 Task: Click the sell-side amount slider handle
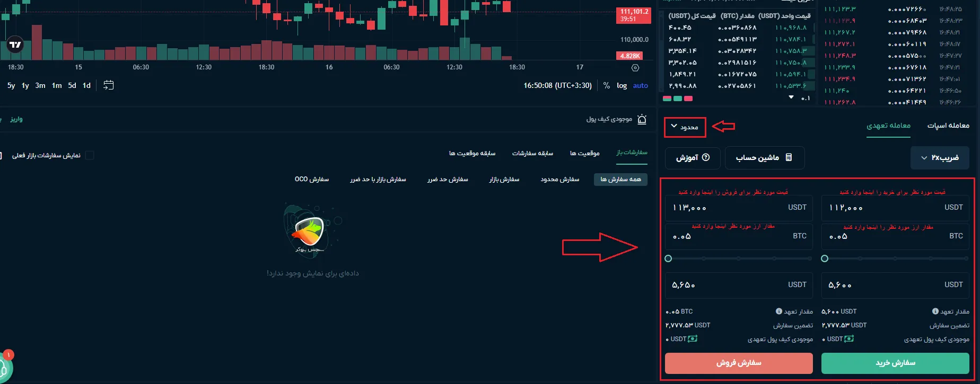pyautogui.click(x=668, y=258)
